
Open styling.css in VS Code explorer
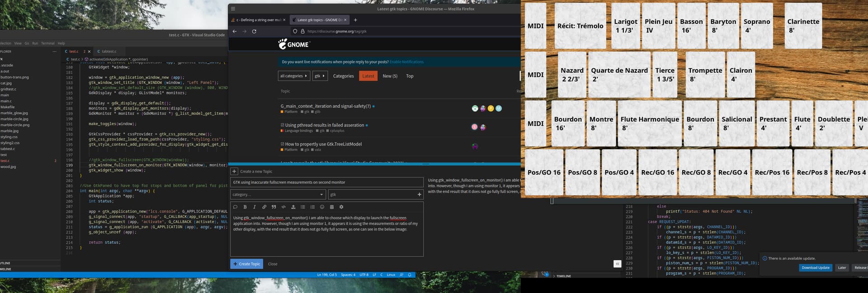pos(9,137)
